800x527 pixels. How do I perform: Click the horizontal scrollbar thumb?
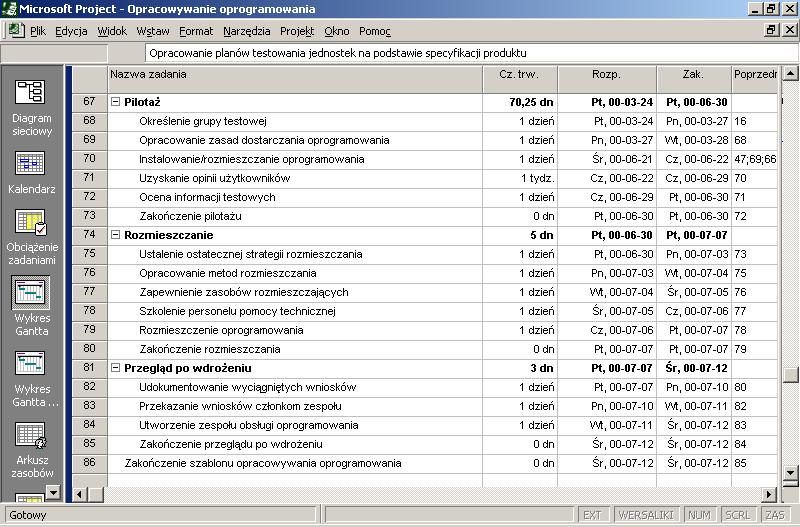(96, 494)
